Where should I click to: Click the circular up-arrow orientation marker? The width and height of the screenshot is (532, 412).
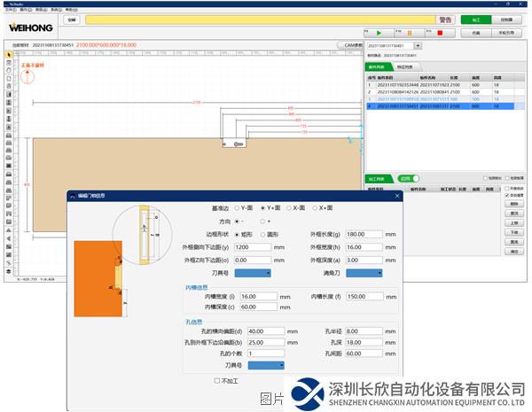29,76
